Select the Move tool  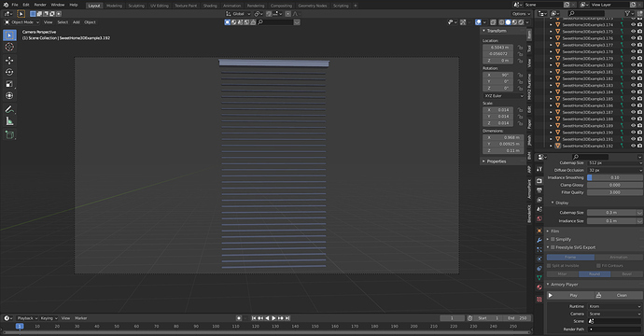tap(9, 61)
